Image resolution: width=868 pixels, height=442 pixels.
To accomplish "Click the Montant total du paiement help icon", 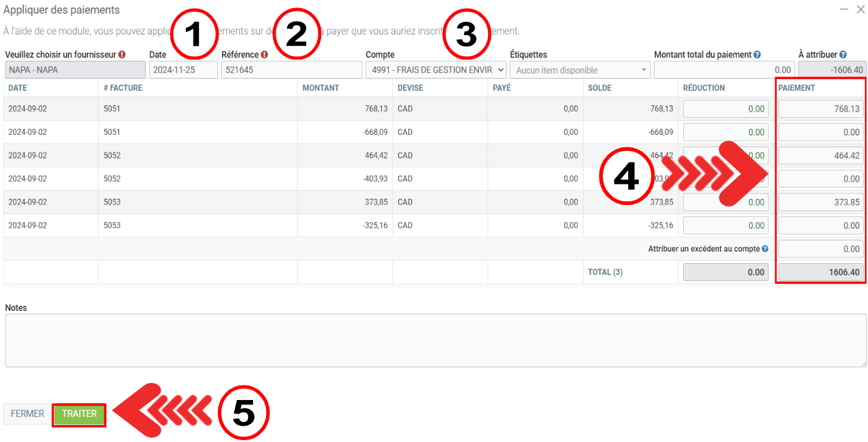I will [757, 55].
